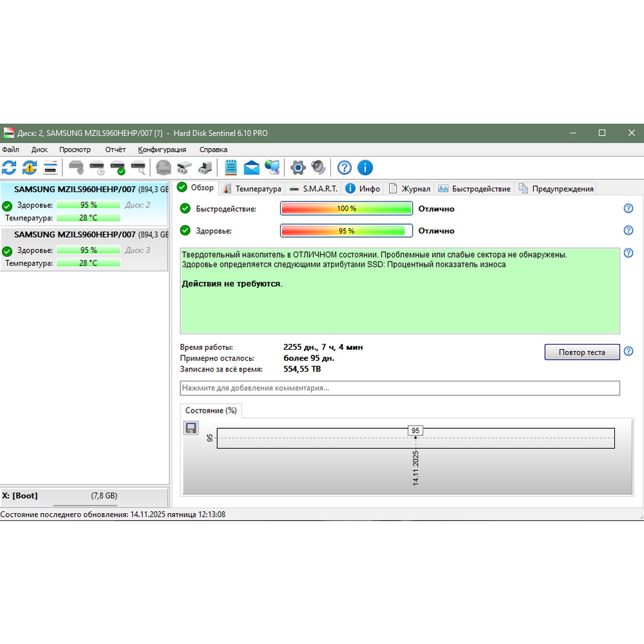Click the send report envelope icon
This screenshot has height=644, width=644.
(x=251, y=168)
